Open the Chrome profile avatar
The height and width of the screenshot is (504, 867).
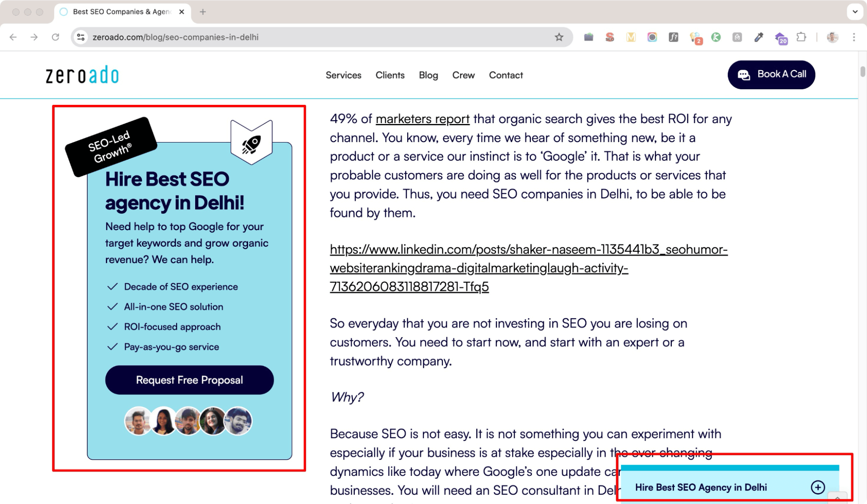833,37
